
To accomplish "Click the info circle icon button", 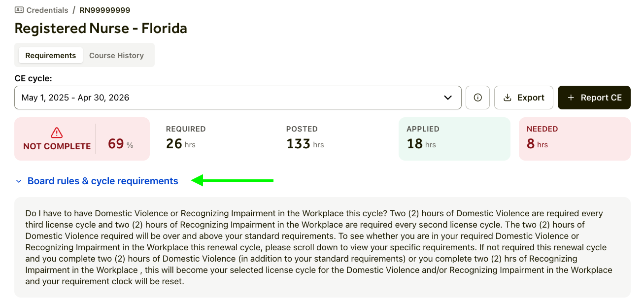I will click(x=477, y=98).
